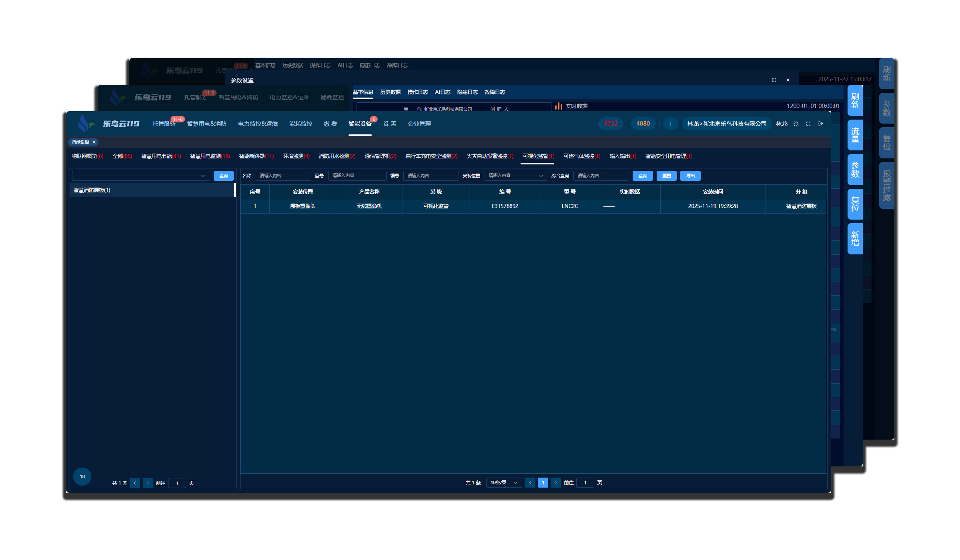Click the 名称 input field

click(283, 176)
